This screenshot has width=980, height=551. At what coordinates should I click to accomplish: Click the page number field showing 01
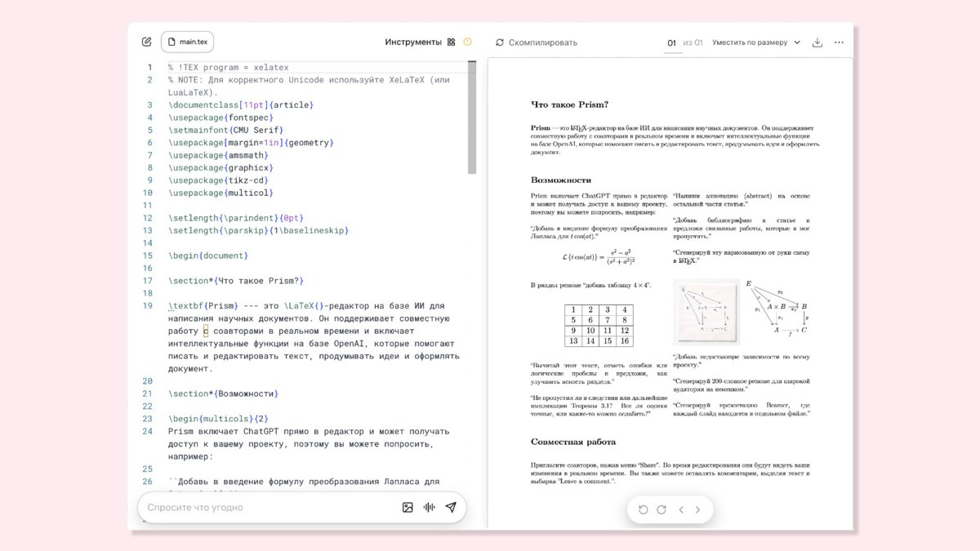[671, 42]
